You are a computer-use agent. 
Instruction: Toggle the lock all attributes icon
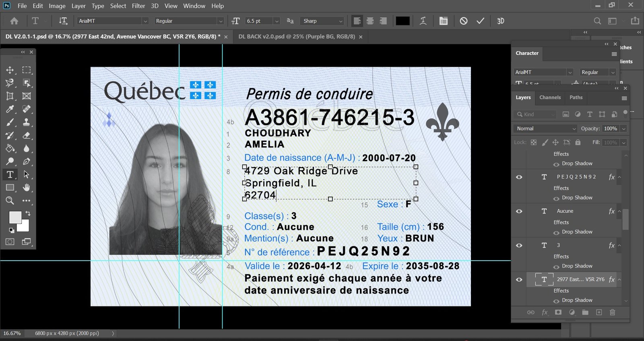tap(578, 142)
